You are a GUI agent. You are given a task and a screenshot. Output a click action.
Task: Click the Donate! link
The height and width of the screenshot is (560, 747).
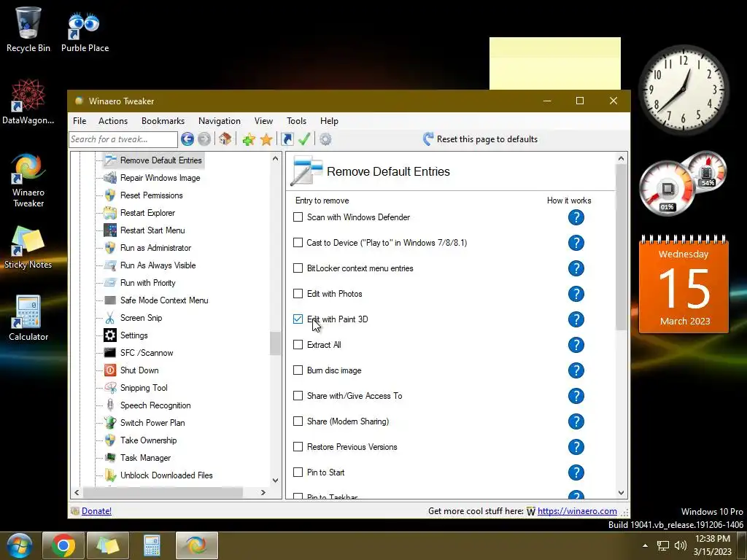[96, 511]
